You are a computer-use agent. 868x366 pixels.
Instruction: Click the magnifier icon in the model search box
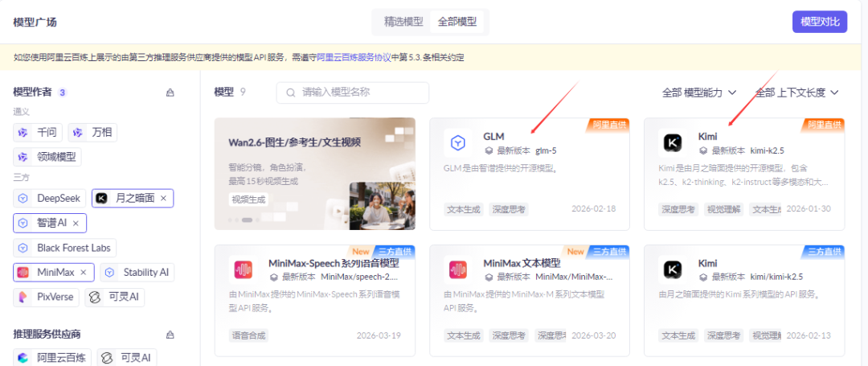tap(291, 93)
